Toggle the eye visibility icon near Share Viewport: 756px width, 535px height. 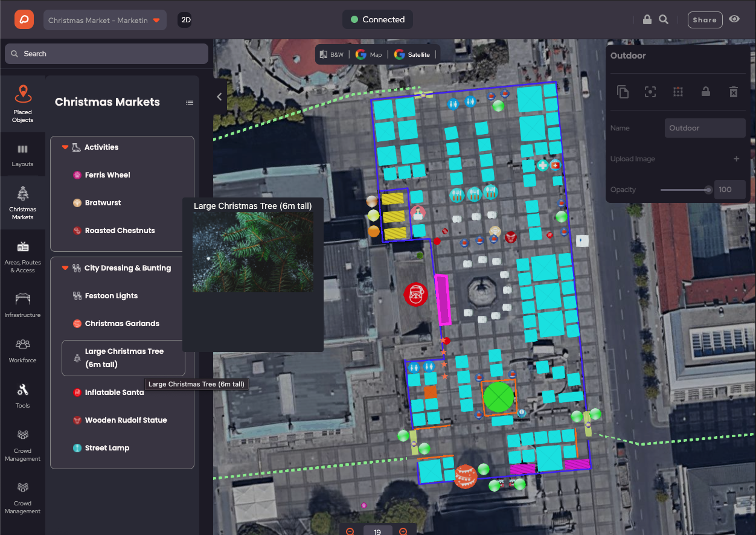pos(734,19)
